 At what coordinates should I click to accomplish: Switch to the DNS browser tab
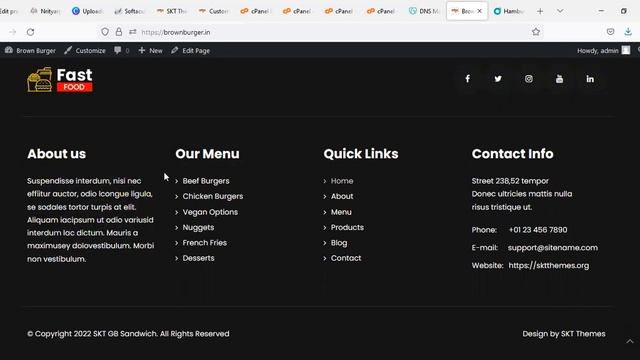tap(424, 11)
